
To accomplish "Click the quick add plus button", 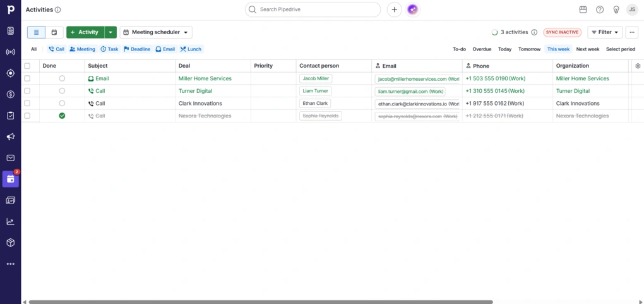I will (394, 9).
